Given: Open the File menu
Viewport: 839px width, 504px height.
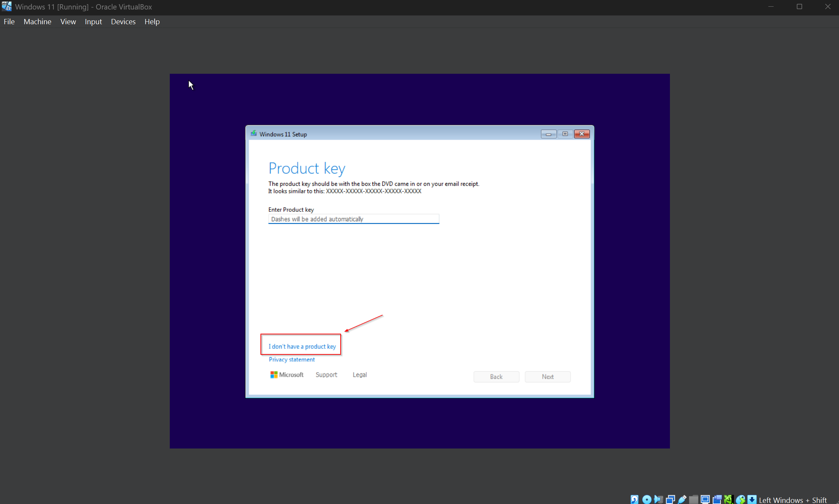Looking at the screenshot, I should (9, 21).
